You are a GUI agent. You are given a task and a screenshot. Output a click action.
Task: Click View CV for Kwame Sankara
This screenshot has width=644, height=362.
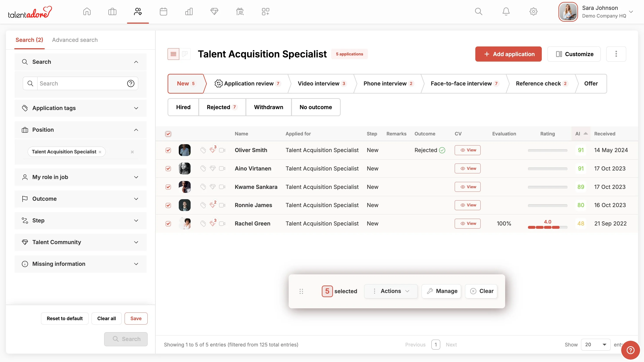coord(467,187)
